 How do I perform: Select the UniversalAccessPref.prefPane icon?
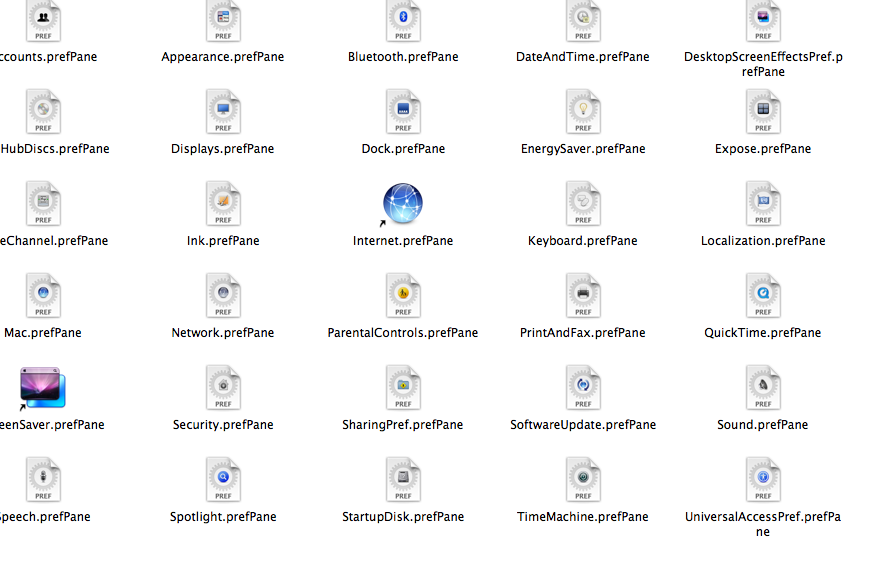[763, 479]
